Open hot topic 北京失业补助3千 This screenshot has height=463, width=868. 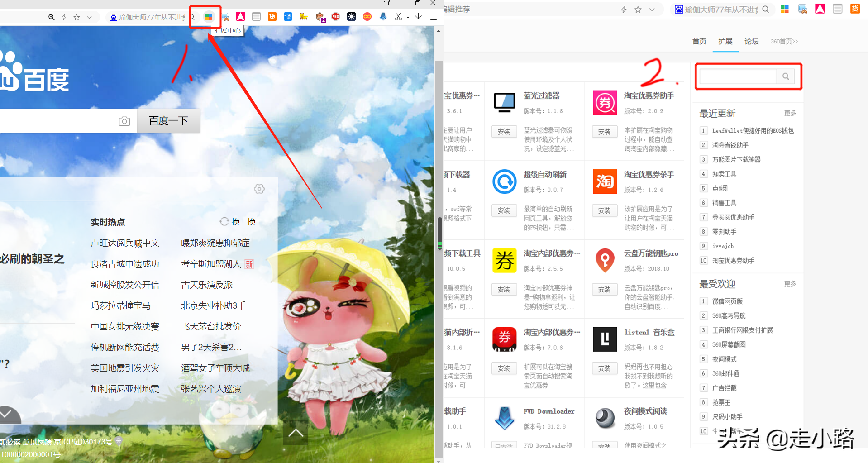[213, 305]
